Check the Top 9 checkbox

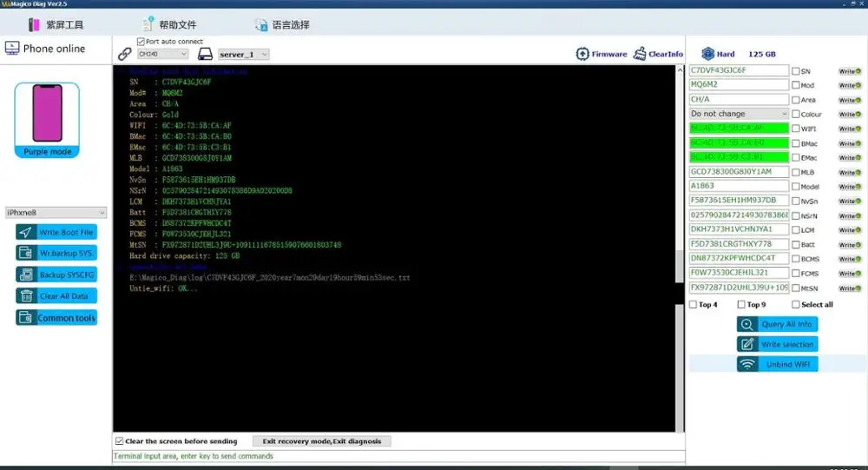pos(741,304)
